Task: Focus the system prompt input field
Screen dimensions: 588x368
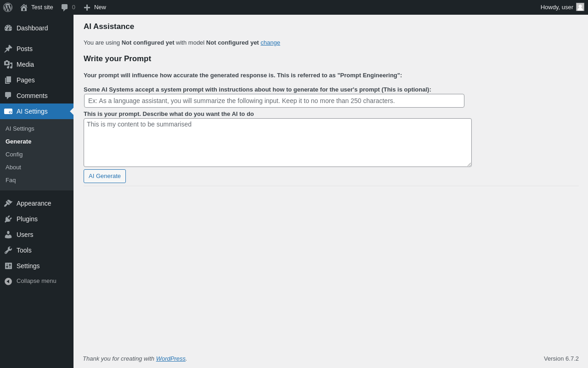Action: (274, 101)
